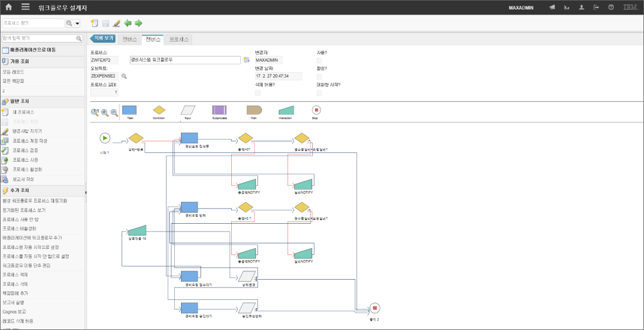Open object lookup next to ZEXPENSE2
This screenshot has width=644, height=330.
coord(125,76)
